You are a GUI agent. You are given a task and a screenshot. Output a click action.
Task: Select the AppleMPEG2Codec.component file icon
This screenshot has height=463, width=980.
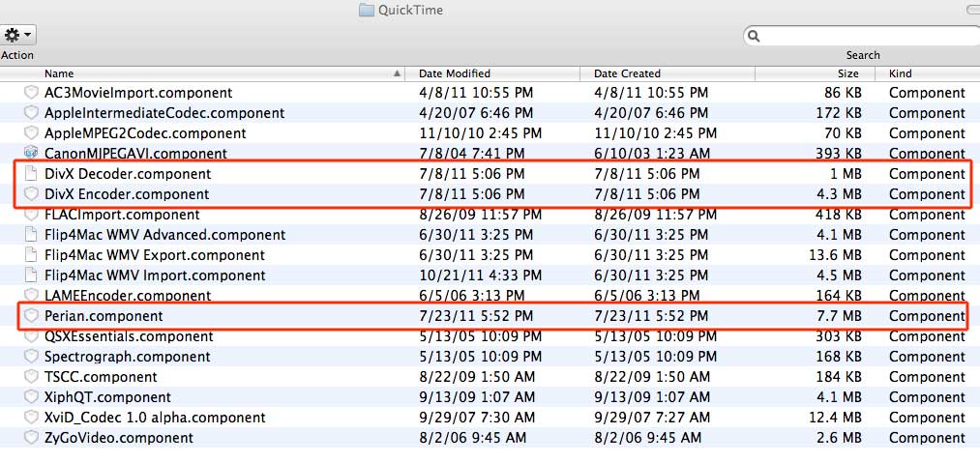[31, 133]
